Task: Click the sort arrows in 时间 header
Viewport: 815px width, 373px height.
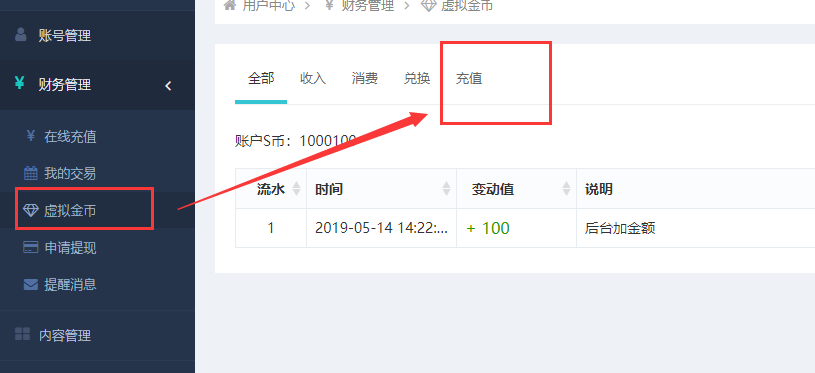Action: click(x=446, y=189)
